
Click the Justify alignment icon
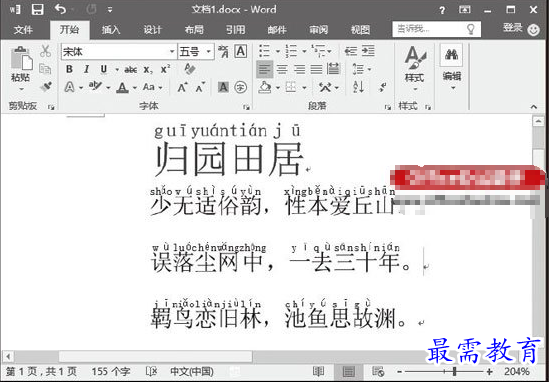pyautogui.click(x=317, y=69)
